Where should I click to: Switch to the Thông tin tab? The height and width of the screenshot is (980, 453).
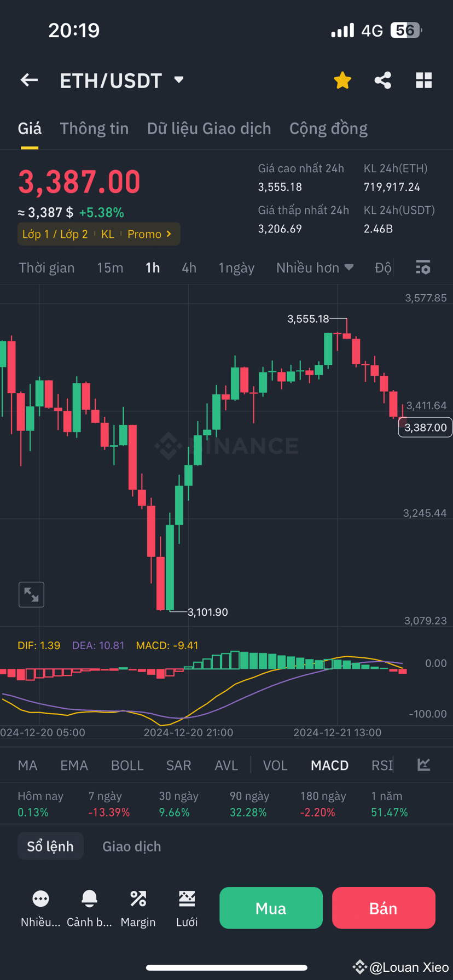(94, 128)
